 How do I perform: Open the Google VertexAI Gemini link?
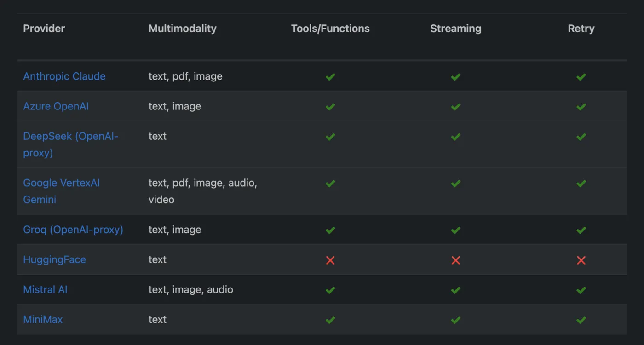coord(62,183)
